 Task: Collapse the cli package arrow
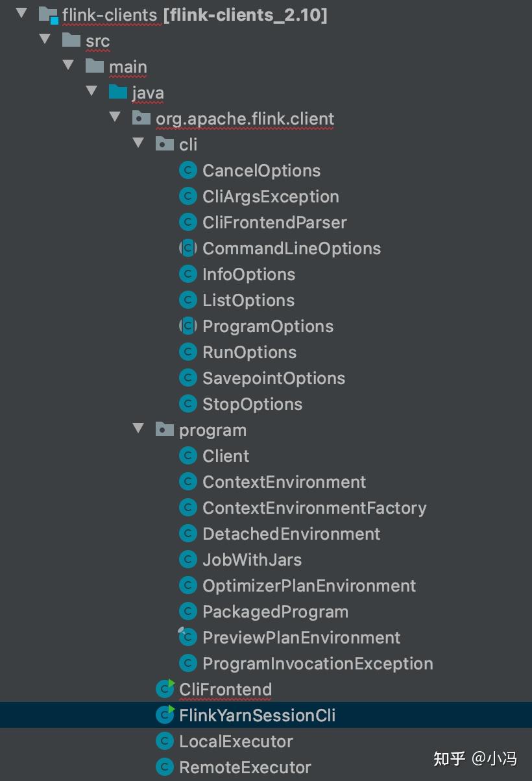click(x=138, y=143)
